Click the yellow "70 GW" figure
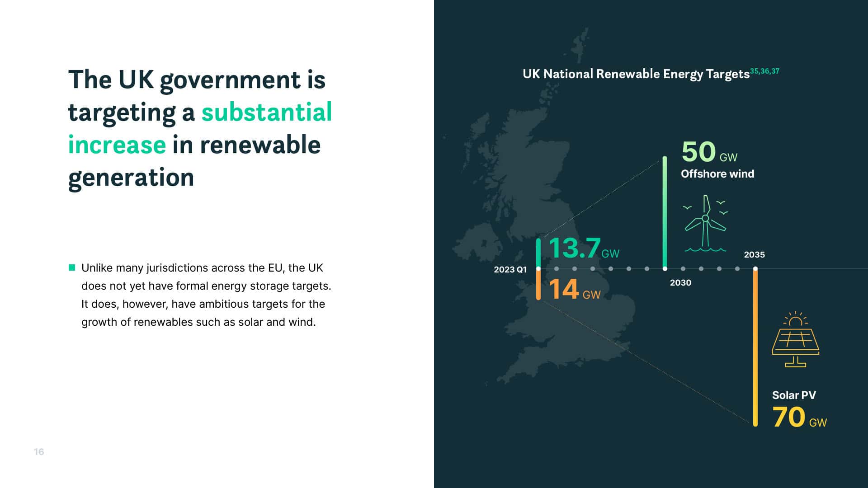 point(799,417)
